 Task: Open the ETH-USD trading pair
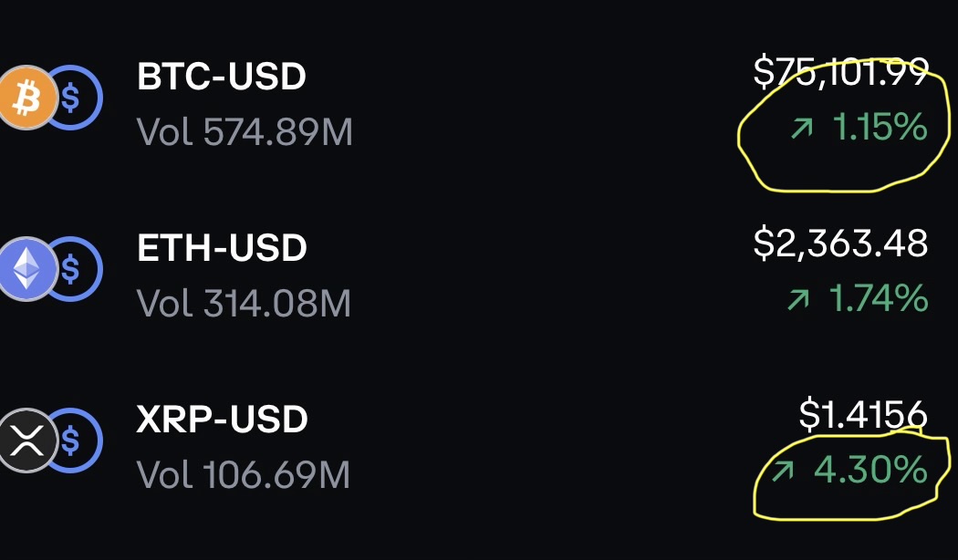(222, 248)
